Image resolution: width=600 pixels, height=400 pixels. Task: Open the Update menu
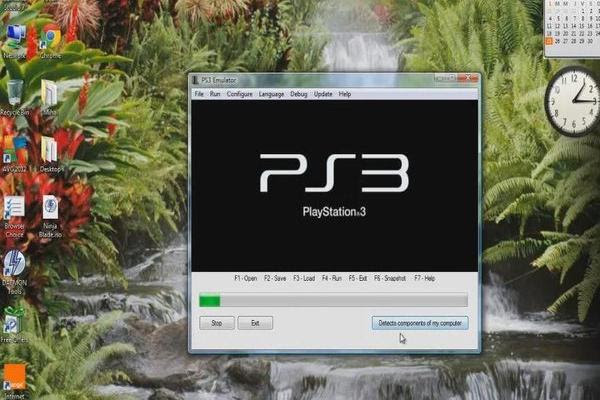point(323,94)
